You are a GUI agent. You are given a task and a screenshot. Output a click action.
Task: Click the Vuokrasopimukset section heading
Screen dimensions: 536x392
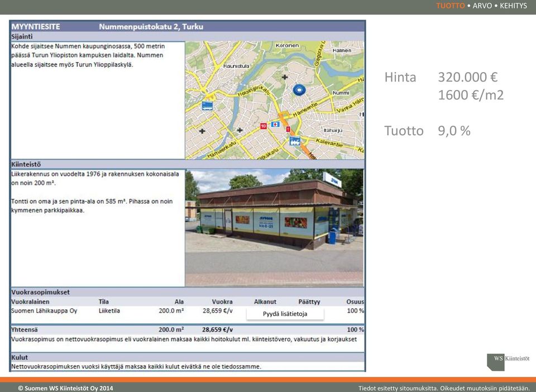coord(40,292)
